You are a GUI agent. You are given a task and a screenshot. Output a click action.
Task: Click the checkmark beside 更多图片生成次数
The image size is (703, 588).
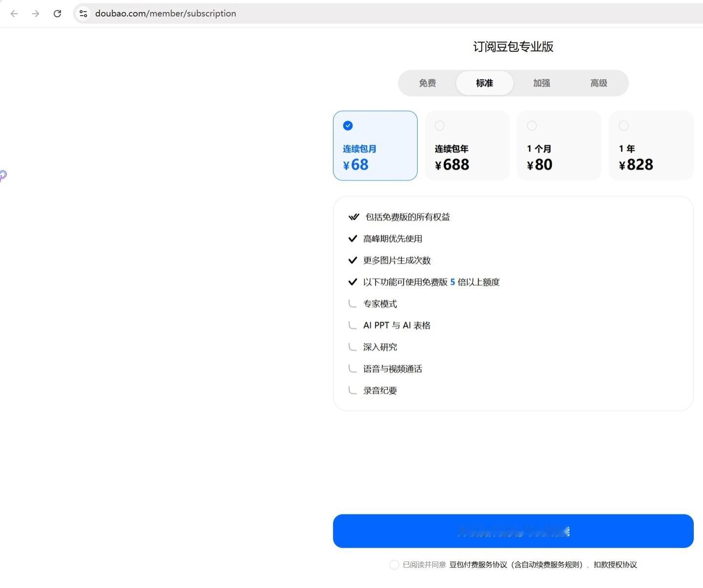(352, 260)
